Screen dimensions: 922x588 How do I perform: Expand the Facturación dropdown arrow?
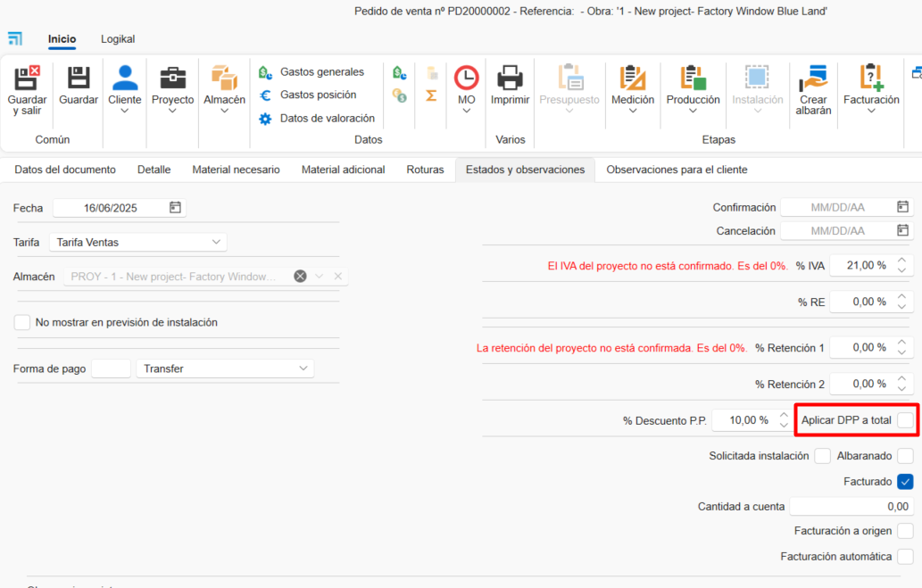click(x=871, y=112)
